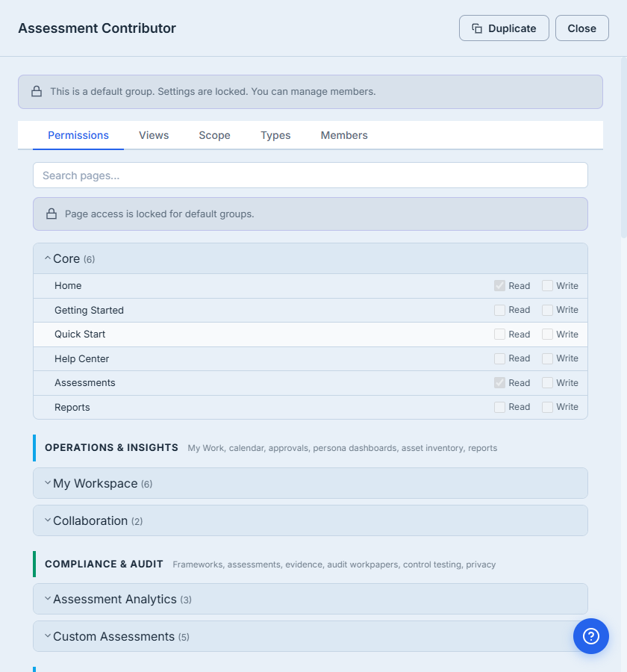Toggle Read checkbox for Home
627x672 pixels.
499,285
